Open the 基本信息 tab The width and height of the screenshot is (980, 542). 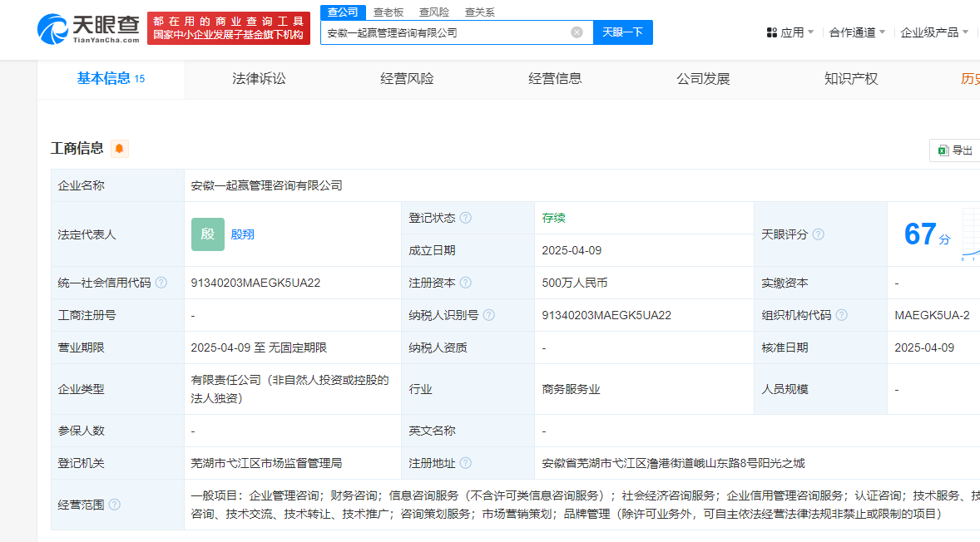(x=111, y=79)
